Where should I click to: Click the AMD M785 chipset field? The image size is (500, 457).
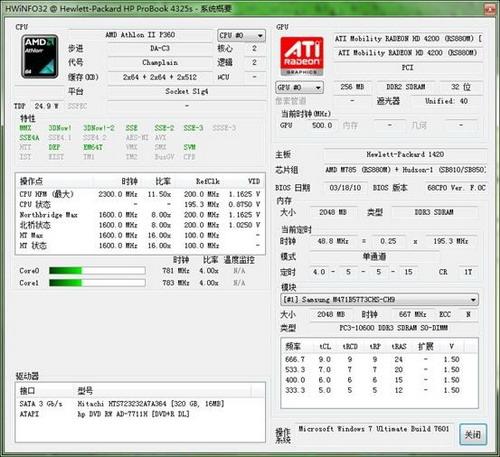(405, 170)
